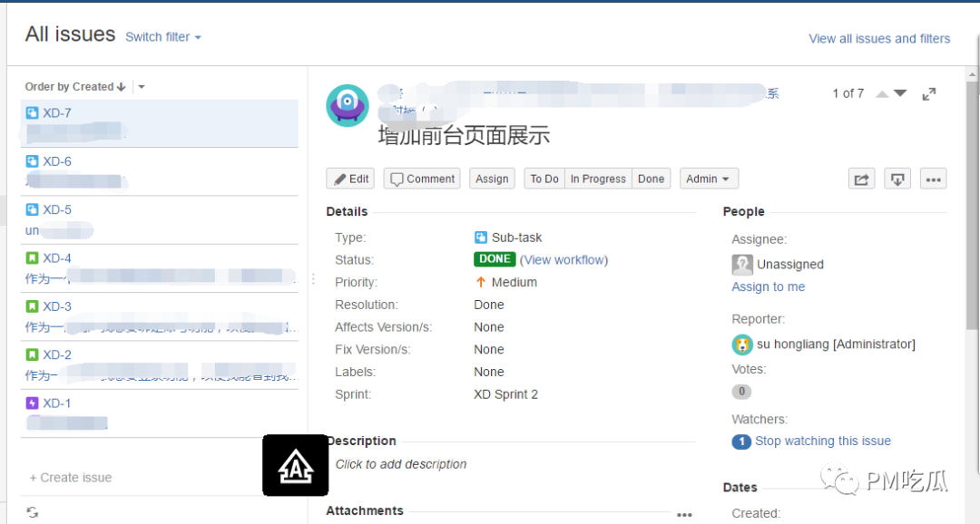980x524 pixels.
Task: Toggle Order by Created sort direction
Action: 75,87
